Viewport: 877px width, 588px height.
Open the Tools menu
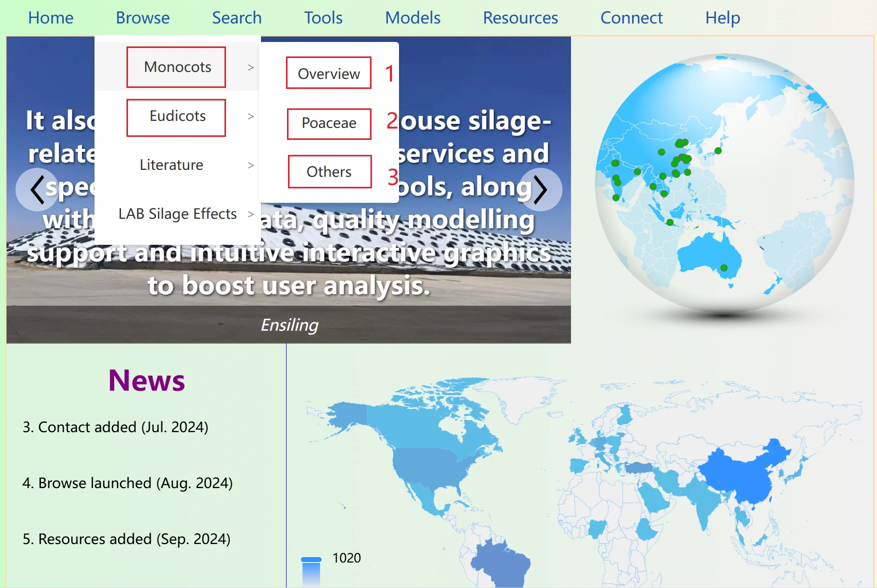[323, 17]
